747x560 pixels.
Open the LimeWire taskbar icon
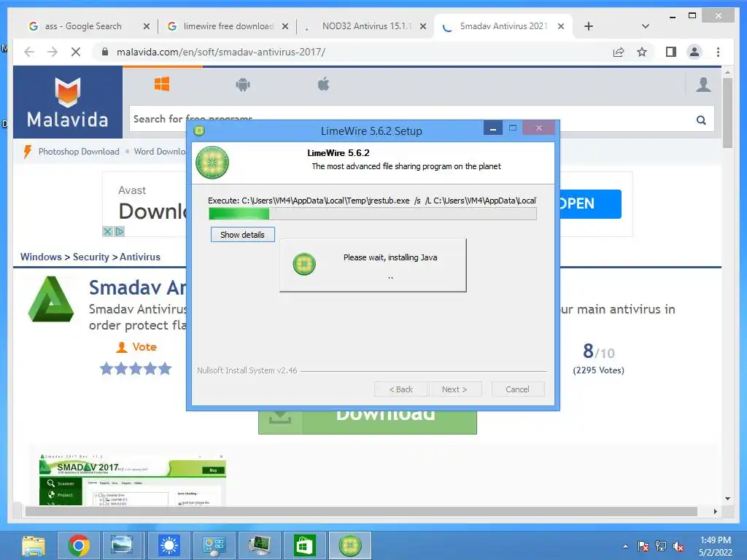point(350,545)
